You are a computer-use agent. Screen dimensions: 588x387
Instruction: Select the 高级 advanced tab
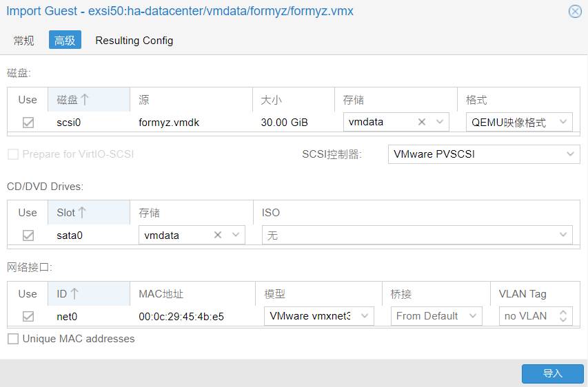pyautogui.click(x=65, y=41)
